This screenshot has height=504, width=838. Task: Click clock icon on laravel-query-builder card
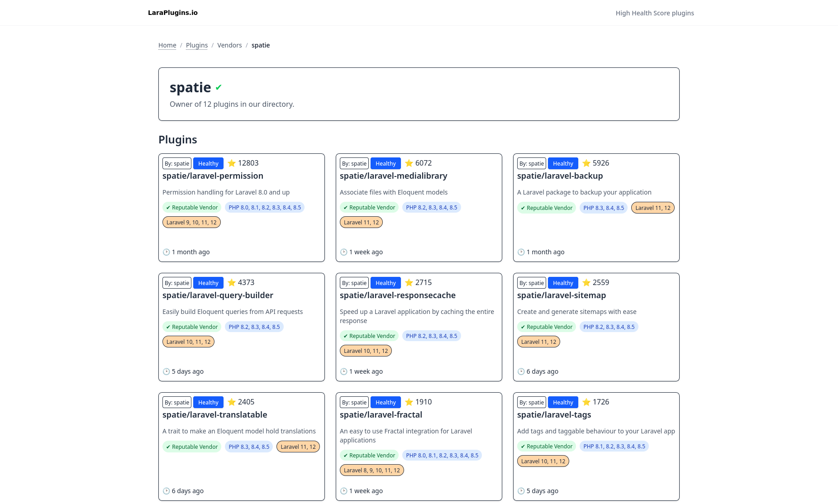166,371
